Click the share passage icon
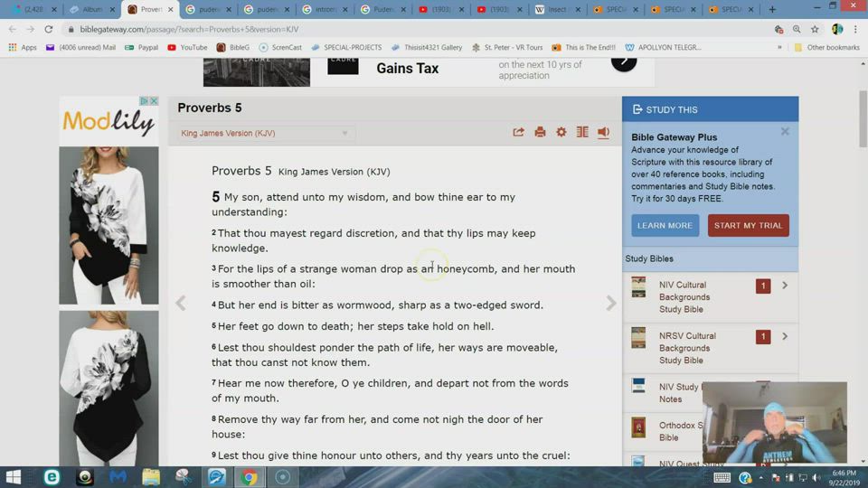Viewport: 868px width, 488px height. (518, 133)
